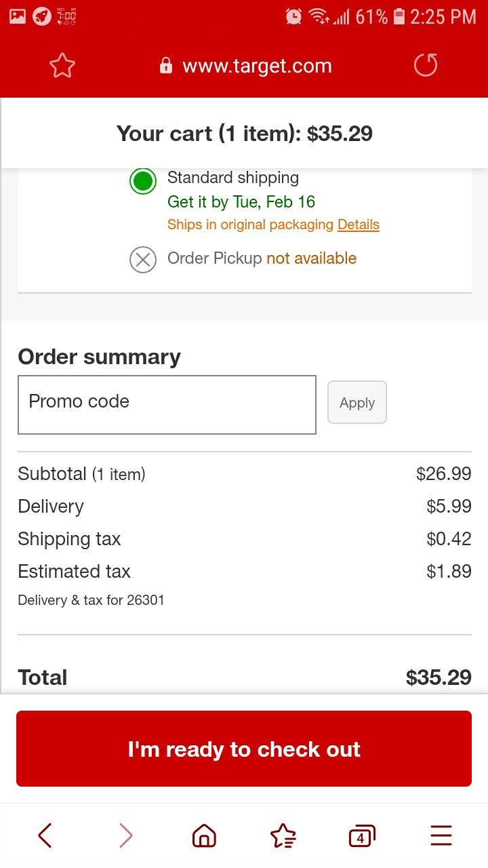Tap the padlock security icon

click(x=165, y=66)
